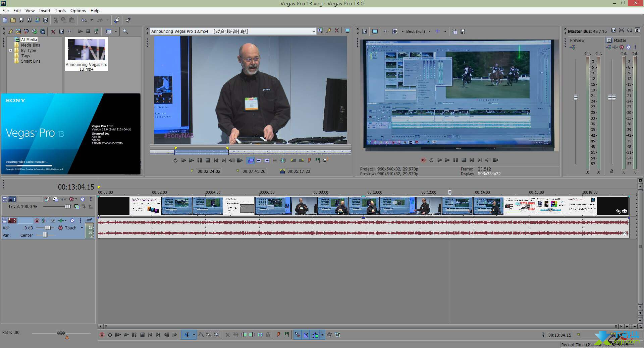Image resolution: width=644 pixels, height=348 pixels.
Task: Remove selected media with red X icon
Action: point(53,31)
